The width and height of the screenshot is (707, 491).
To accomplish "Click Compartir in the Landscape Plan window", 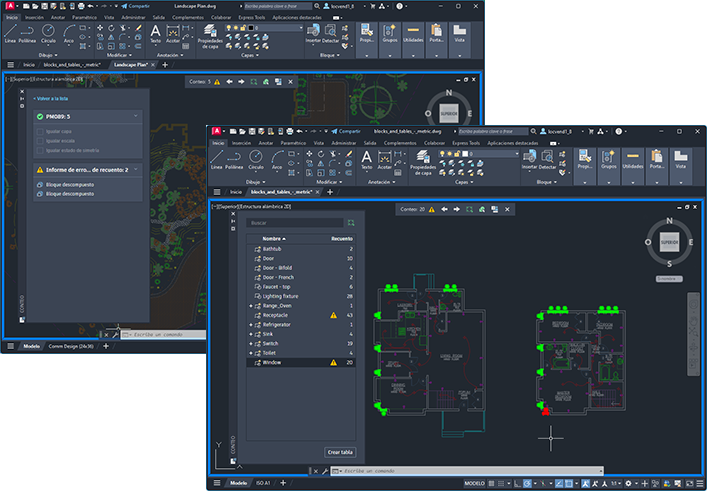I will tap(137, 6).
